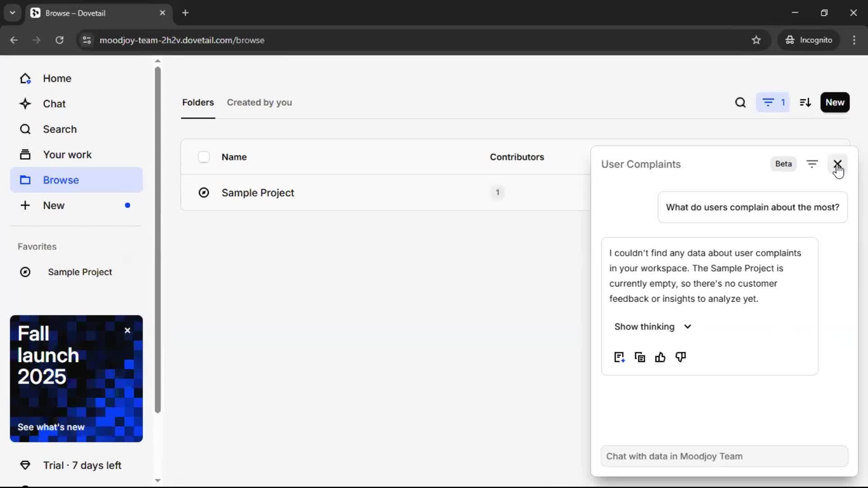Image resolution: width=868 pixels, height=488 pixels.
Task: Click the search magnifier in Browse toolbar
Action: pos(740,103)
